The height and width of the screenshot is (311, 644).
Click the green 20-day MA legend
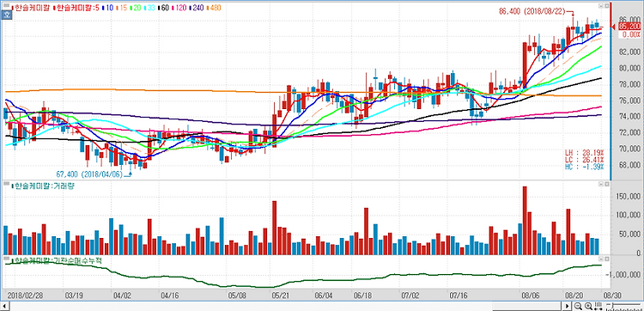(x=137, y=8)
